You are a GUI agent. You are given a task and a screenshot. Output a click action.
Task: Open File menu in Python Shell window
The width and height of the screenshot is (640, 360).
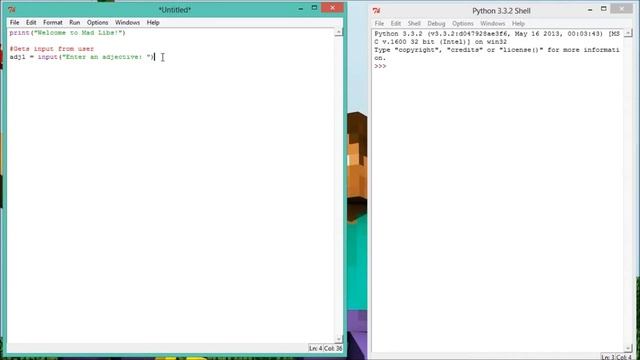tap(379, 24)
